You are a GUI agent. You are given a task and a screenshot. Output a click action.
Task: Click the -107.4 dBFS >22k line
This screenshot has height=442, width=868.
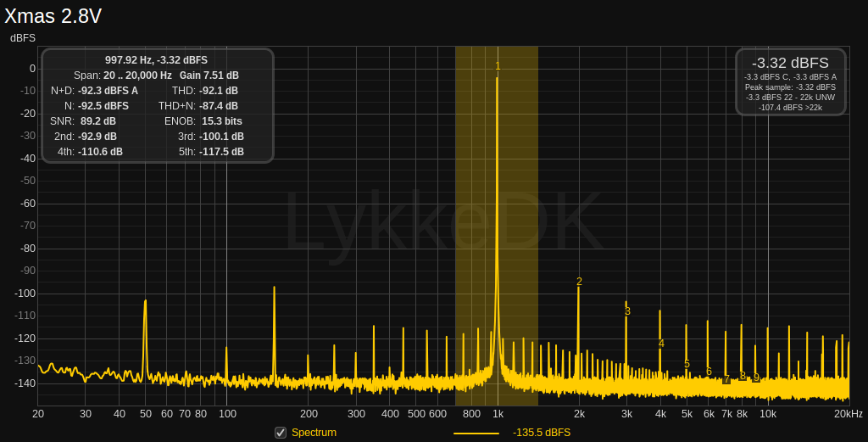[790, 108]
